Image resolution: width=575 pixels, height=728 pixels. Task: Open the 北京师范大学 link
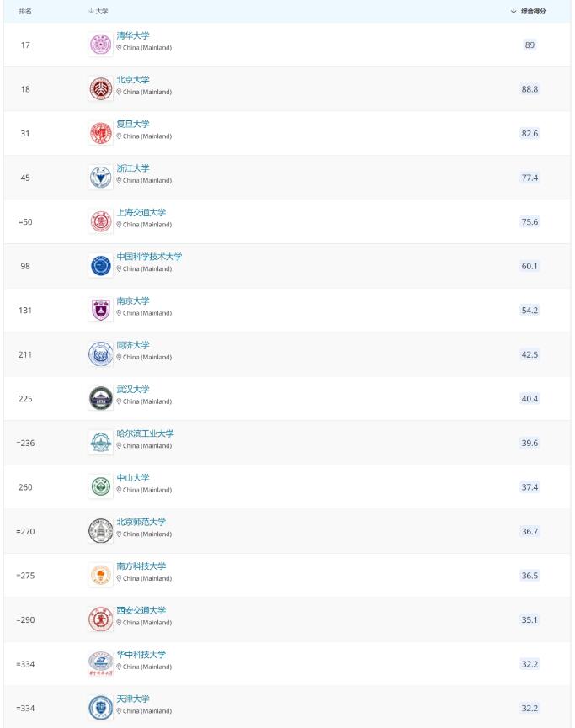point(141,522)
